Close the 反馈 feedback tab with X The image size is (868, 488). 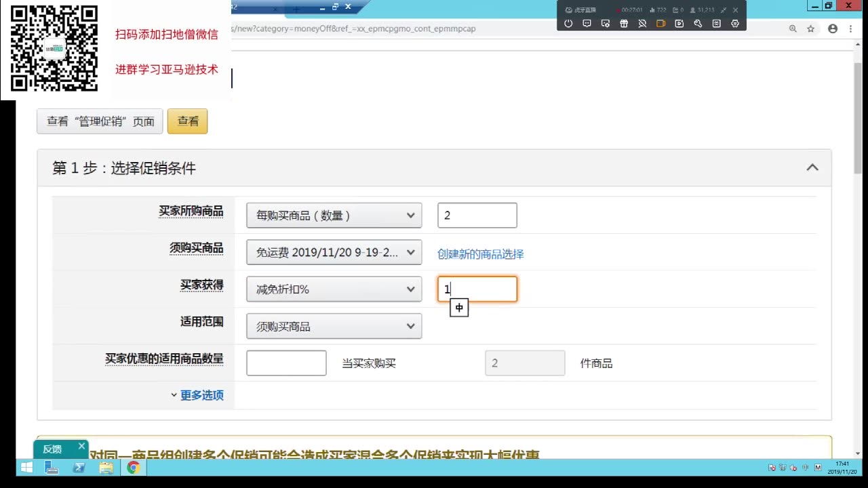pos(81,446)
